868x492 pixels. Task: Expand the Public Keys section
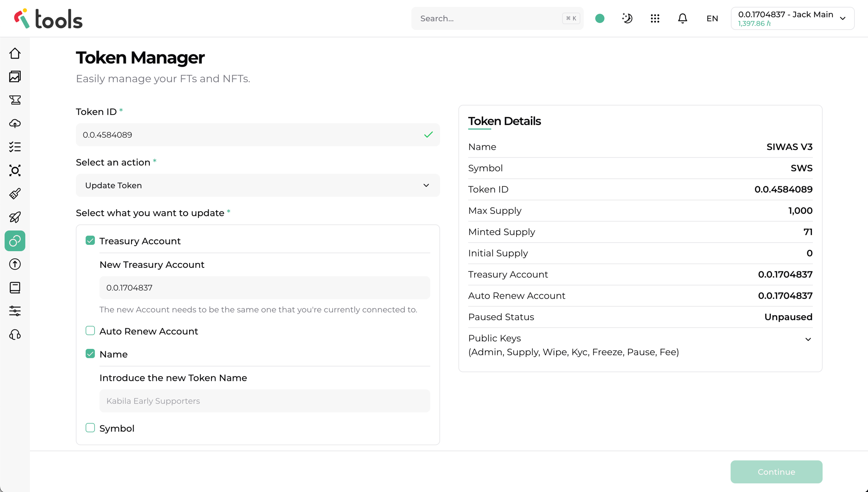coord(808,339)
